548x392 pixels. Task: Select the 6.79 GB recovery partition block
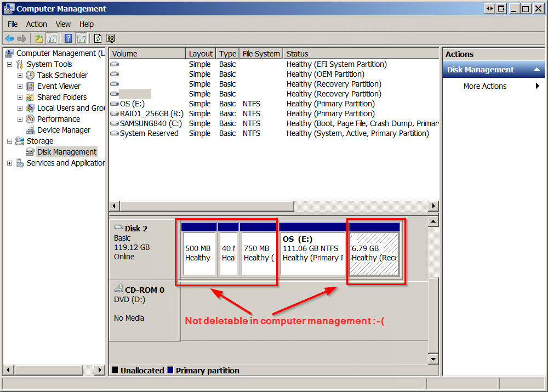click(x=374, y=252)
